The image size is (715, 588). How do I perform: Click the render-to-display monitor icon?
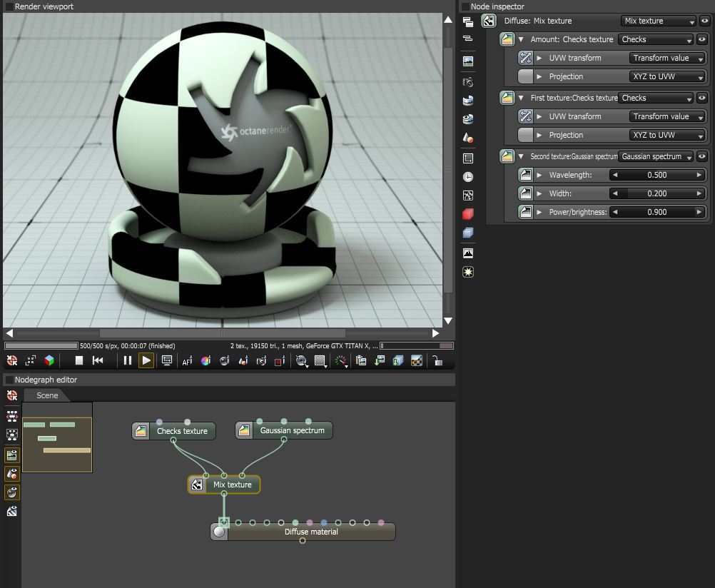[167, 361]
